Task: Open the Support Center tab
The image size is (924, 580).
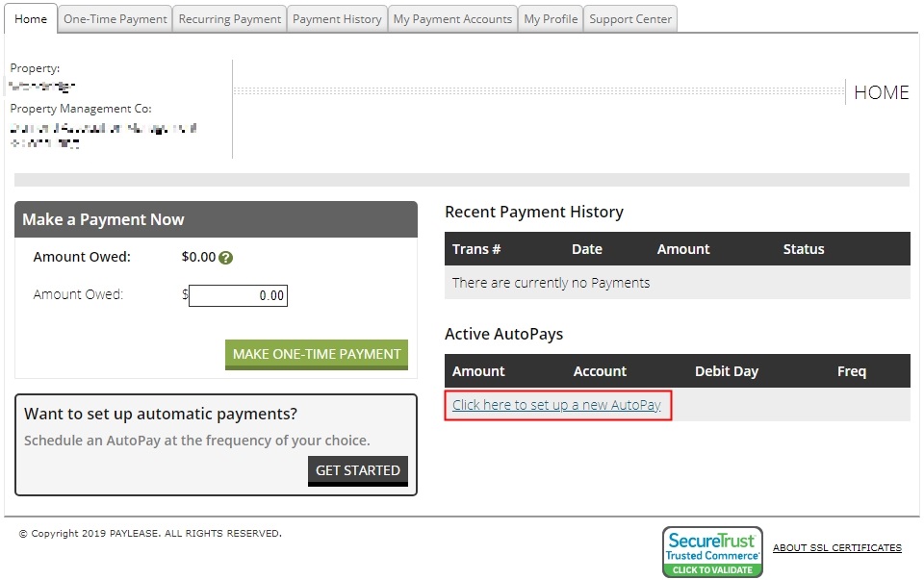Action: click(629, 17)
